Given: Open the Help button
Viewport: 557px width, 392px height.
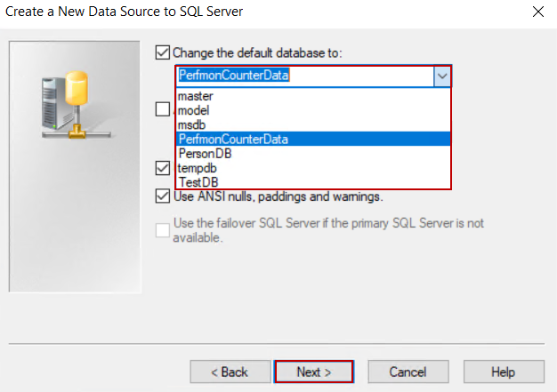Looking at the screenshot, I should coord(503,372).
